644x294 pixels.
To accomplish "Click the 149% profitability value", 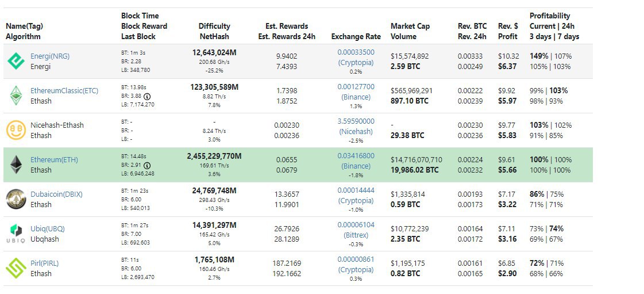I will pyautogui.click(x=539, y=56).
